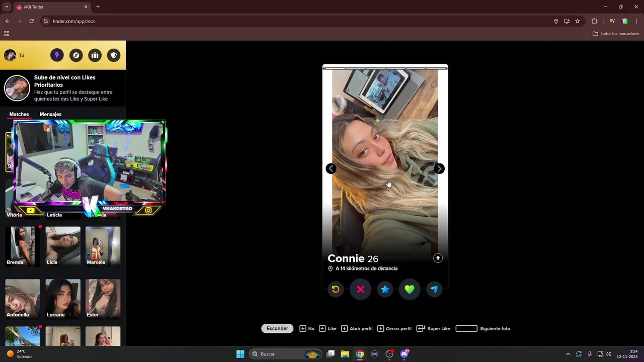Open the tab search dropdown arrow
Screen dimensions: 644x362
click(x=7, y=7)
